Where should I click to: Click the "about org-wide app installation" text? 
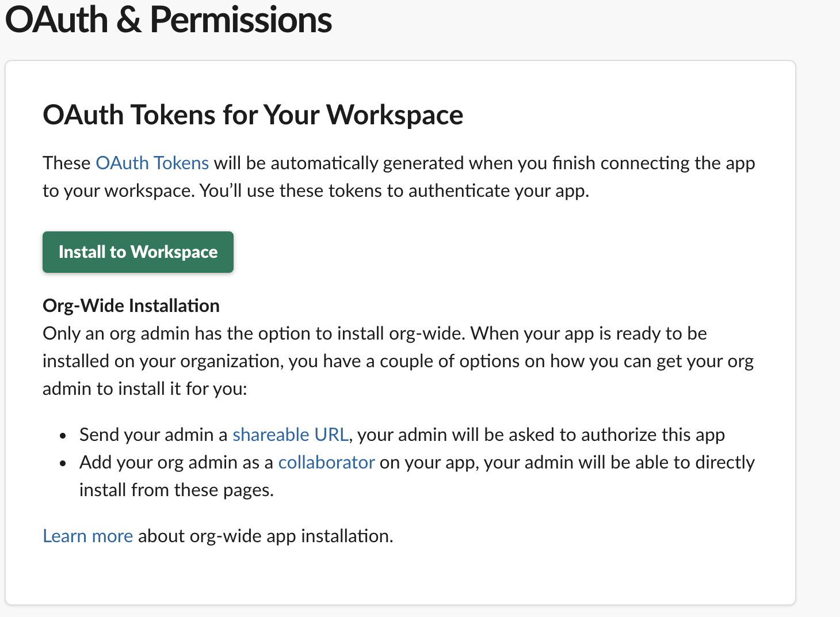tap(265, 536)
